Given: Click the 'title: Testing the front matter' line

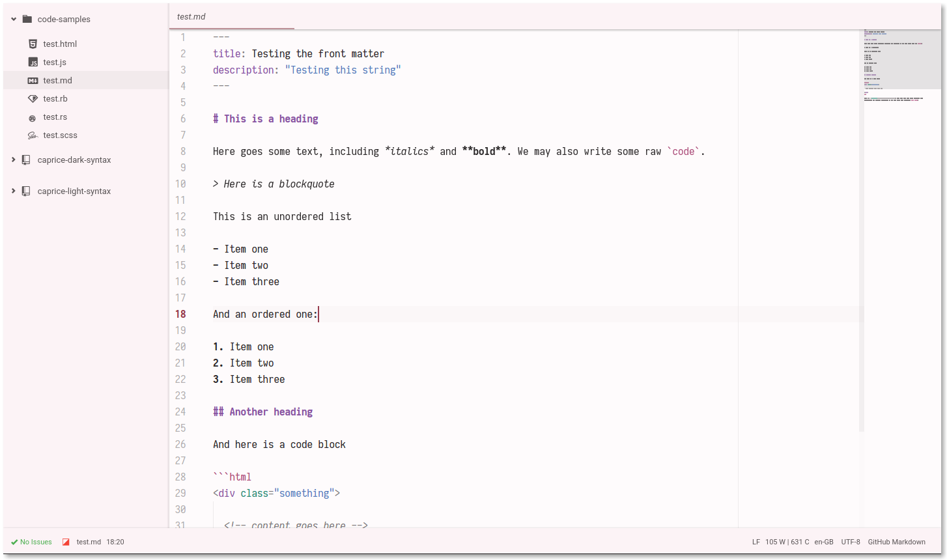Looking at the screenshot, I should (298, 53).
